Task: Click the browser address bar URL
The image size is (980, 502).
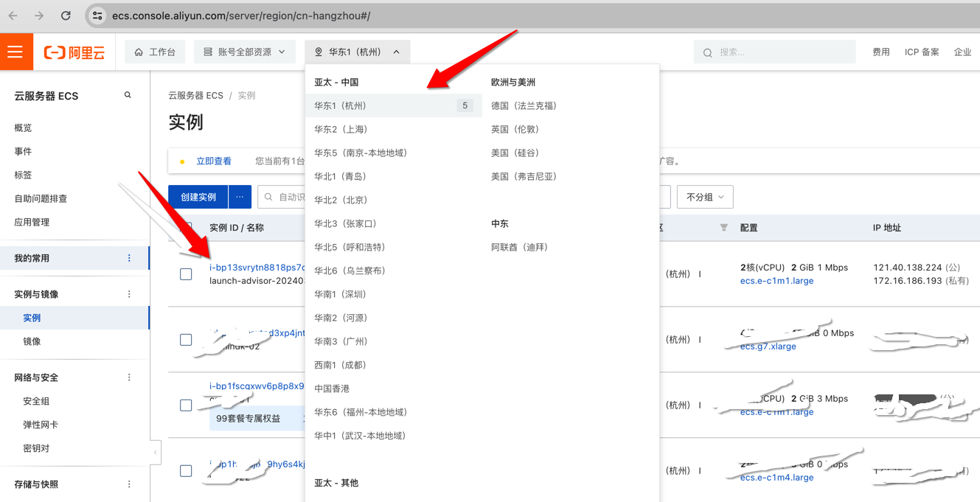Action: [241, 15]
